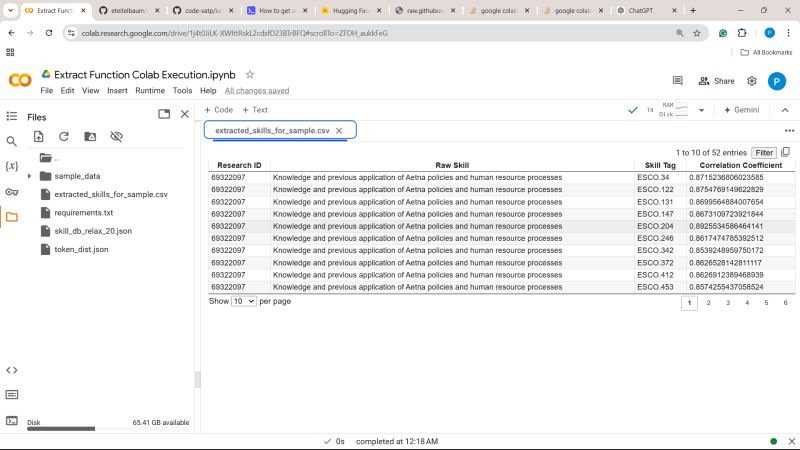Open extracted_skills_for_sample.csv in file tree

point(111,194)
